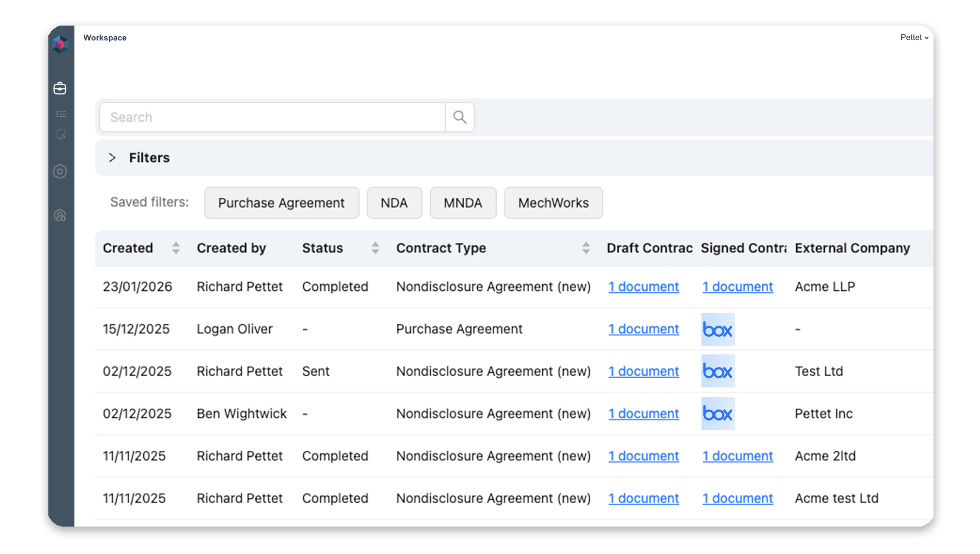Open the user admin icon in sidebar
Image resolution: width=980 pixels, height=554 pixels.
(60, 215)
